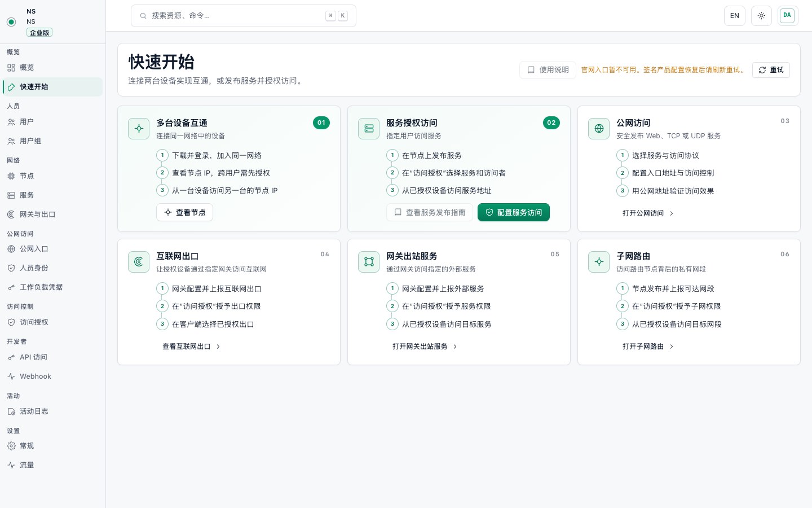812x508 pixels.
Task: Click the 概览 grid icon in the sidebar
Action: click(11, 68)
